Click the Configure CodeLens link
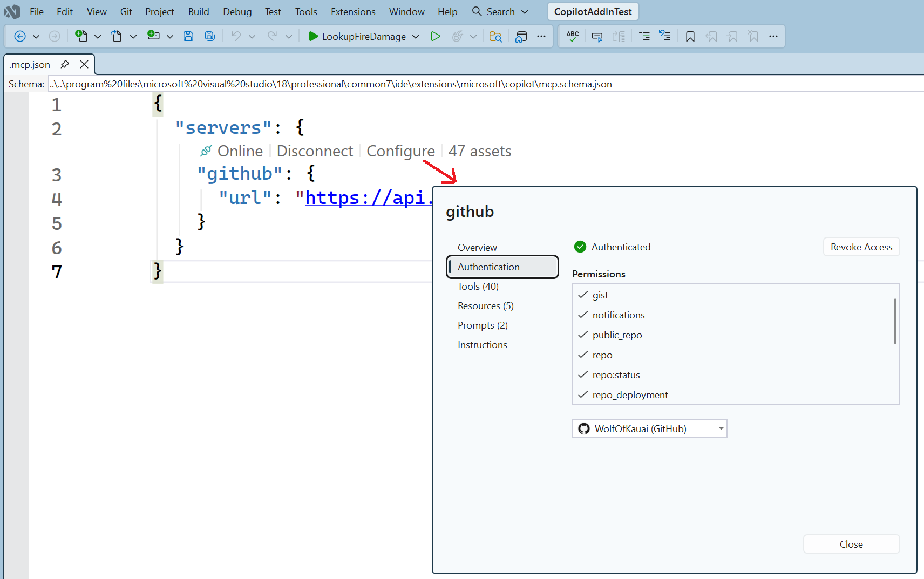The image size is (924, 579). coord(400,151)
